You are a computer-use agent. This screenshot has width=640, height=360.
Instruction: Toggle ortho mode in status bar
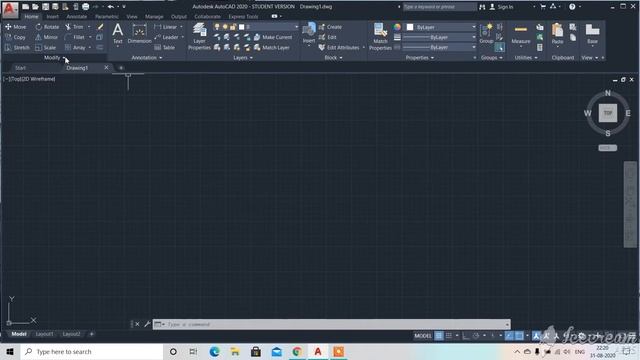466,336
